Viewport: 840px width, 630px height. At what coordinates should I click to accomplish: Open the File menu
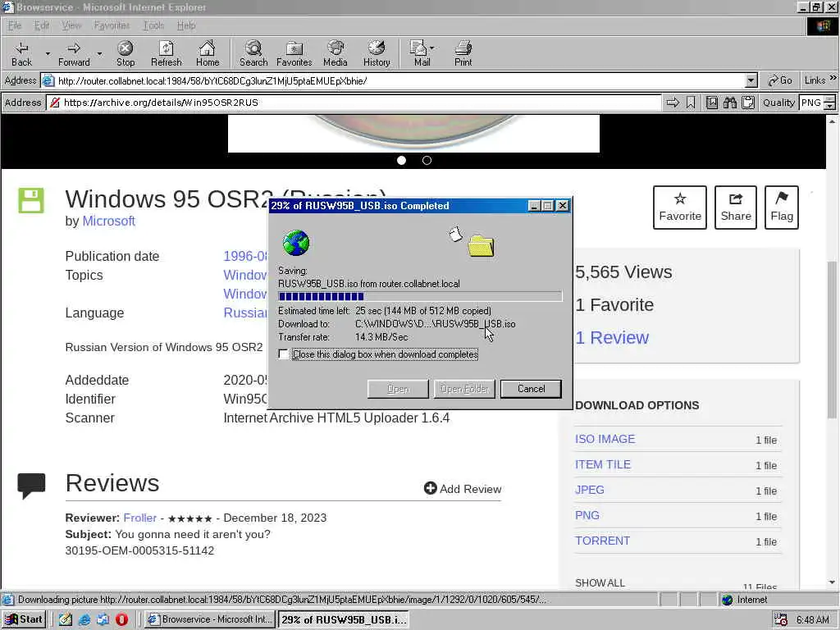point(15,25)
